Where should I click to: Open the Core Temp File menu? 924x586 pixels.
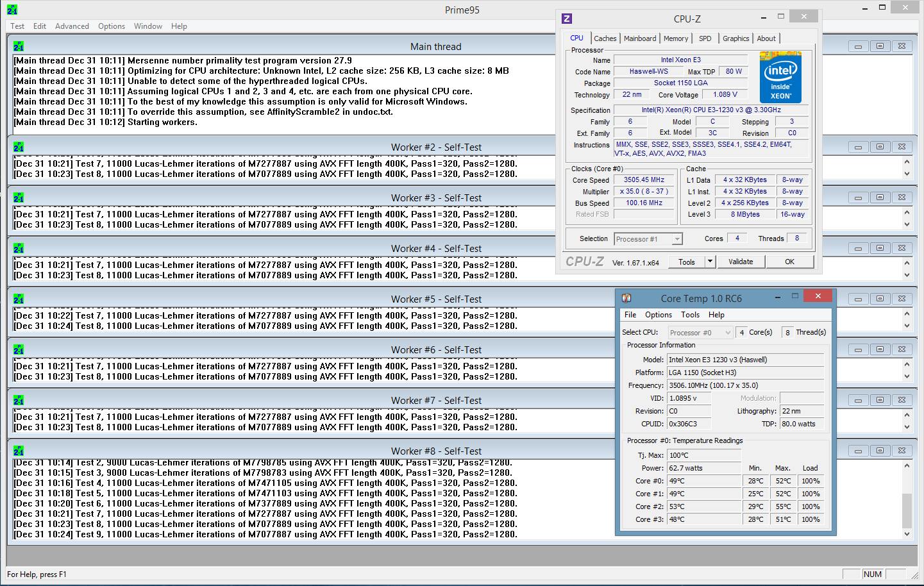click(x=630, y=315)
